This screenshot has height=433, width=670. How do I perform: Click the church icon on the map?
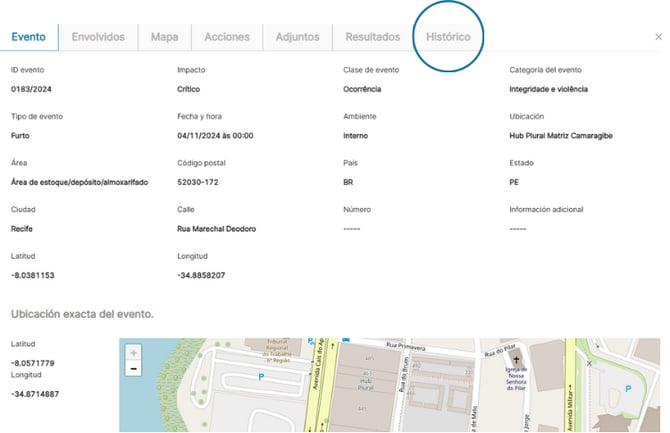517,359
